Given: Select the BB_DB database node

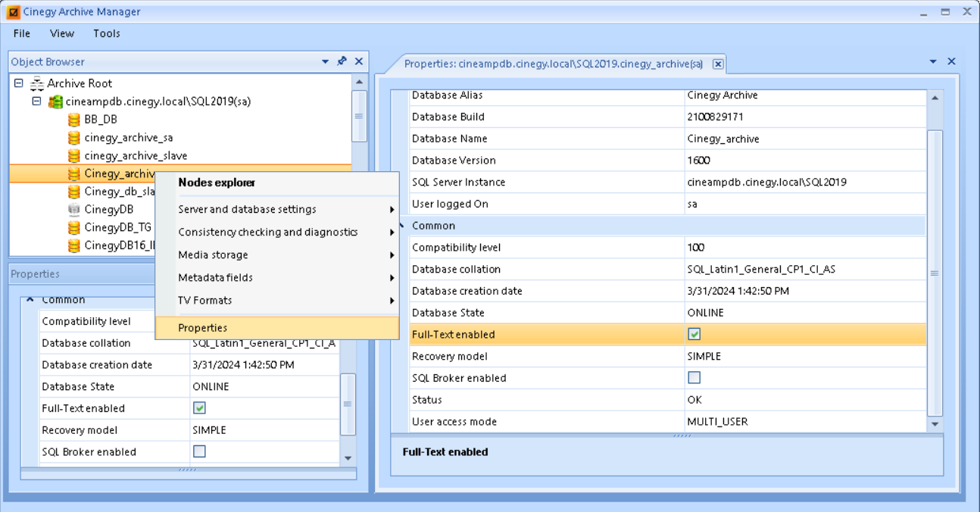Looking at the screenshot, I should point(101,120).
